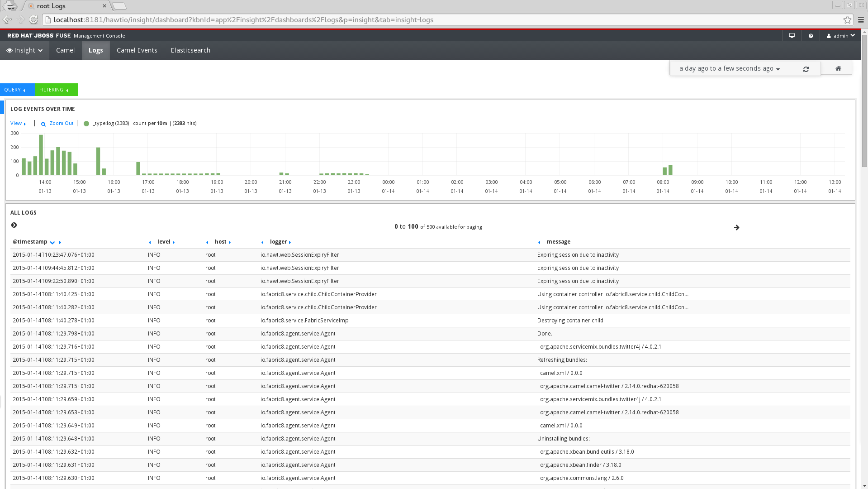Screen dimensions: 868x489
Task: Reload the current browser page
Action: 33,19
